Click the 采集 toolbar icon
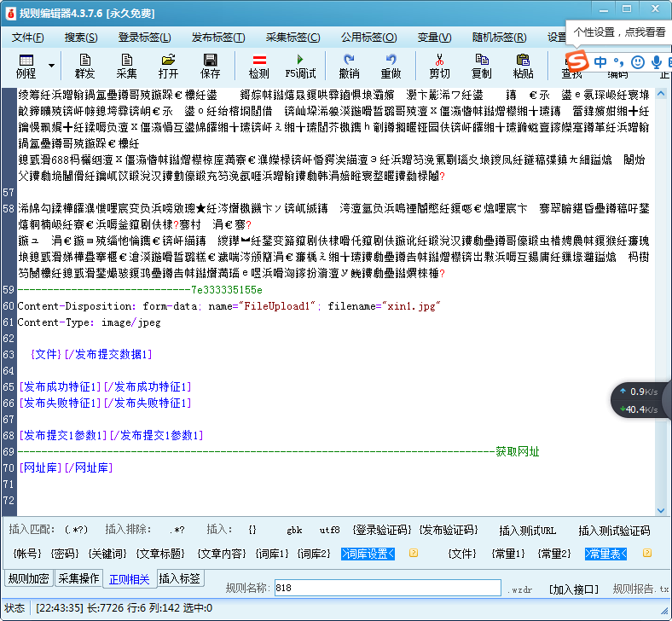The image size is (672, 621). (126, 66)
